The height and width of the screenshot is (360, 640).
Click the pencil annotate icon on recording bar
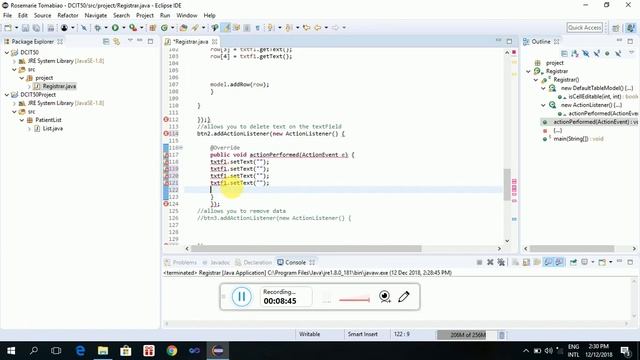tap(404, 296)
